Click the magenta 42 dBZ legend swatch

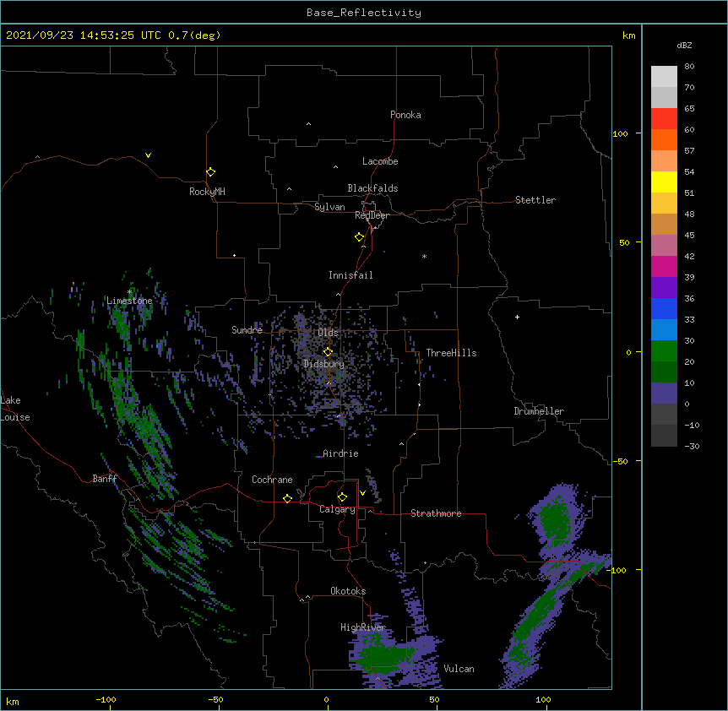[x=664, y=266]
